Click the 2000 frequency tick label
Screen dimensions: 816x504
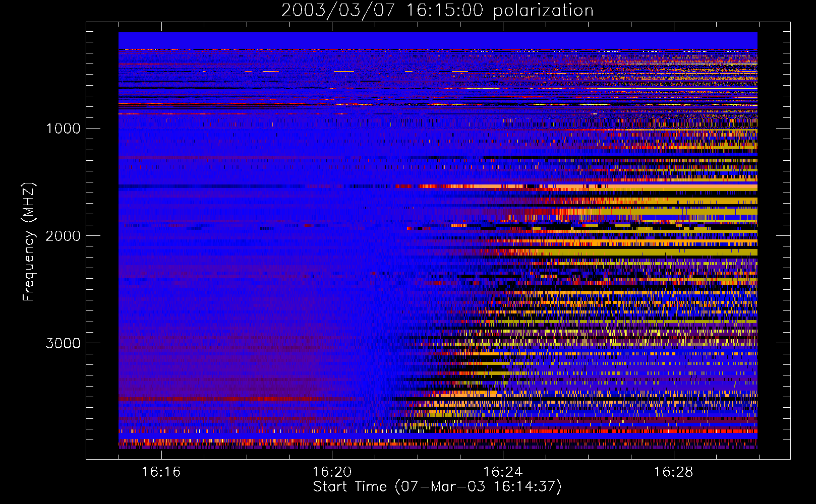pyautogui.click(x=63, y=235)
